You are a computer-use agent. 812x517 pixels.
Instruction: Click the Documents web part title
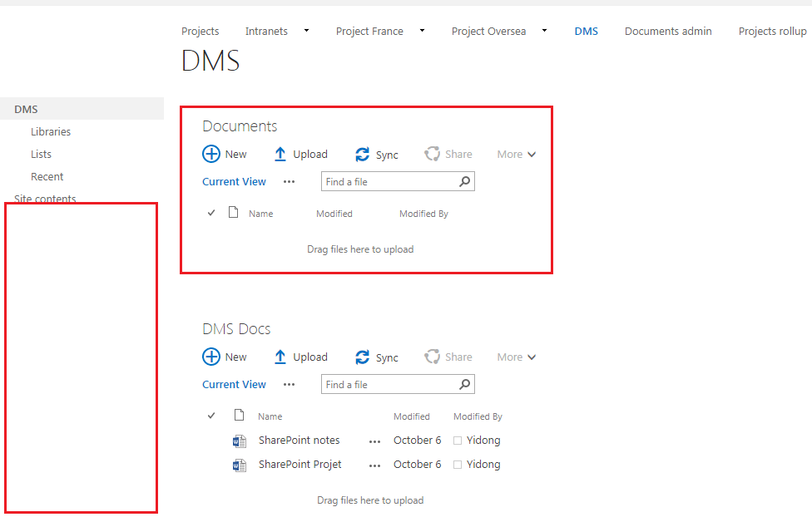coord(240,126)
